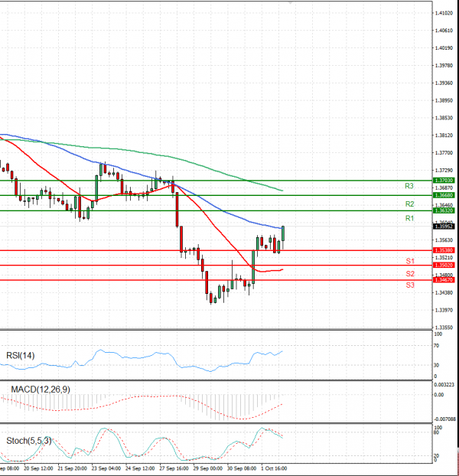459x476 pixels.
Task: Select the 27 Sep 16:00 time label
Action: (174, 468)
